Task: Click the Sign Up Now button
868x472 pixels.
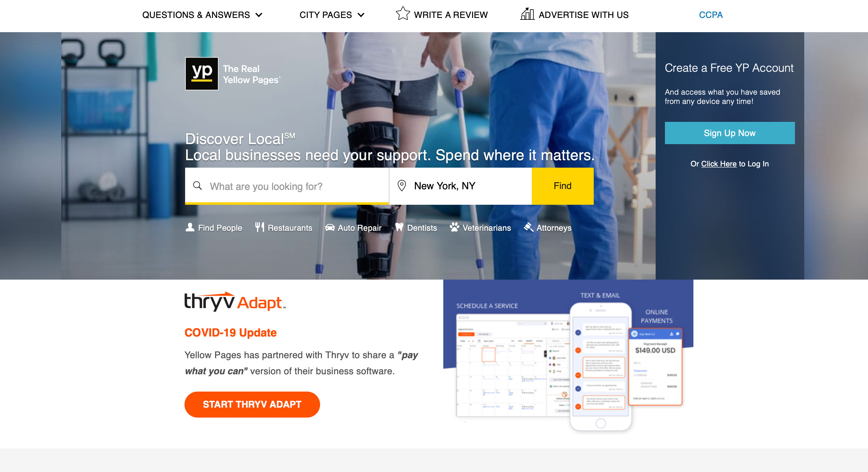Action: [x=730, y=133]
